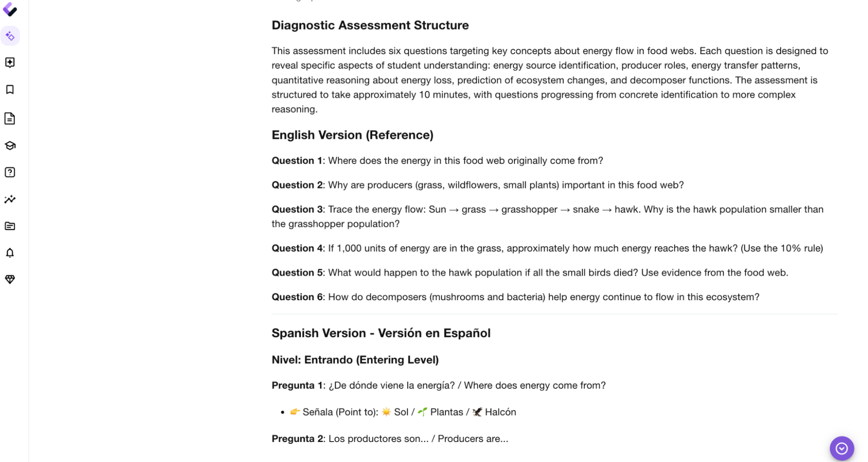This screenshot has width=868, height=462.
Task: Click the Nivel: Entrando (Entering Level) subheading
Action: click(355, 360)
